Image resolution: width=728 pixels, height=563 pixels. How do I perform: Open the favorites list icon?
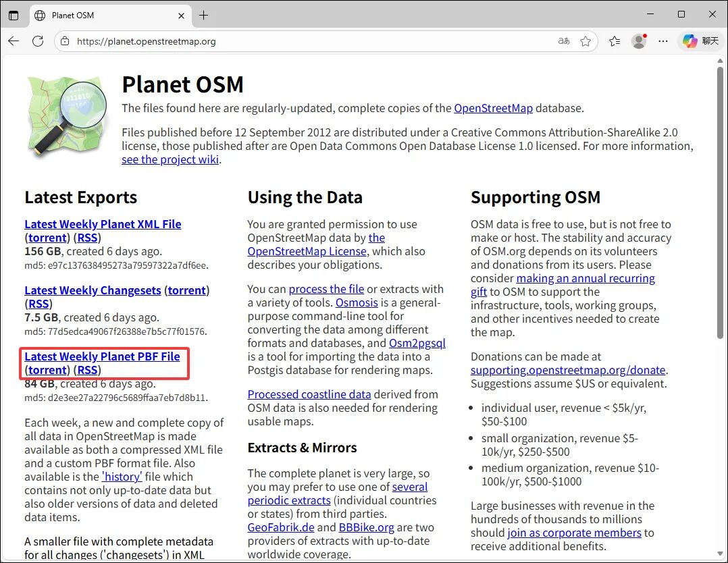point(615,41)
